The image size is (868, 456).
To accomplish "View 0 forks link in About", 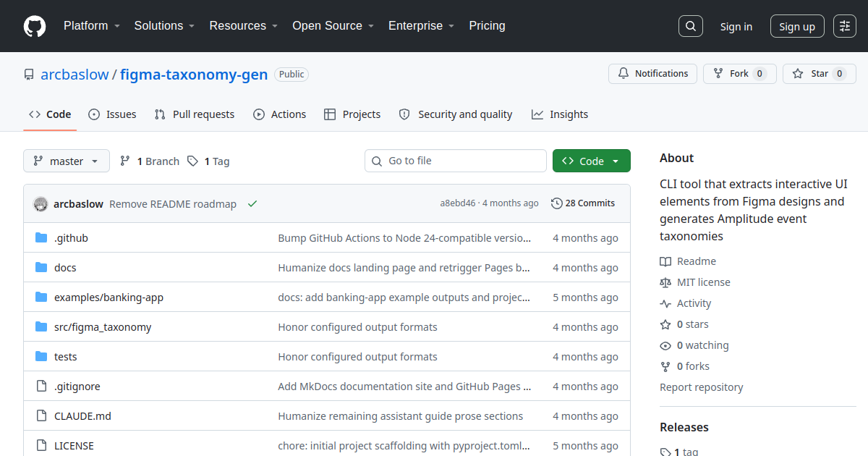I will pos(685,366).
